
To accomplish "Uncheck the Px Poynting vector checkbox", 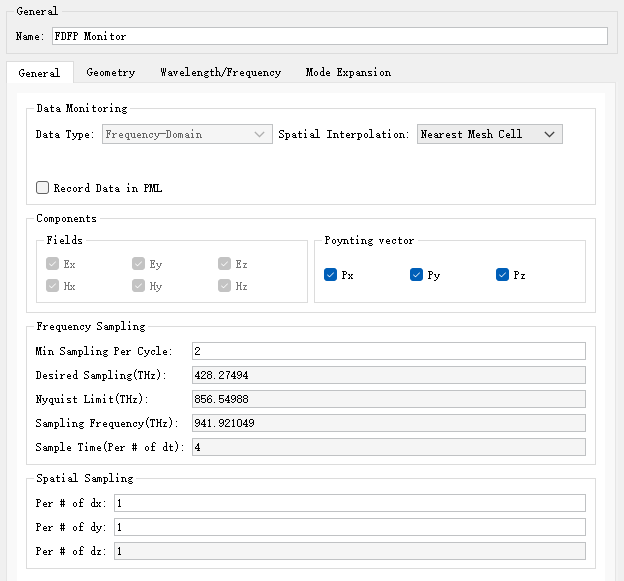I will point(330,275).
